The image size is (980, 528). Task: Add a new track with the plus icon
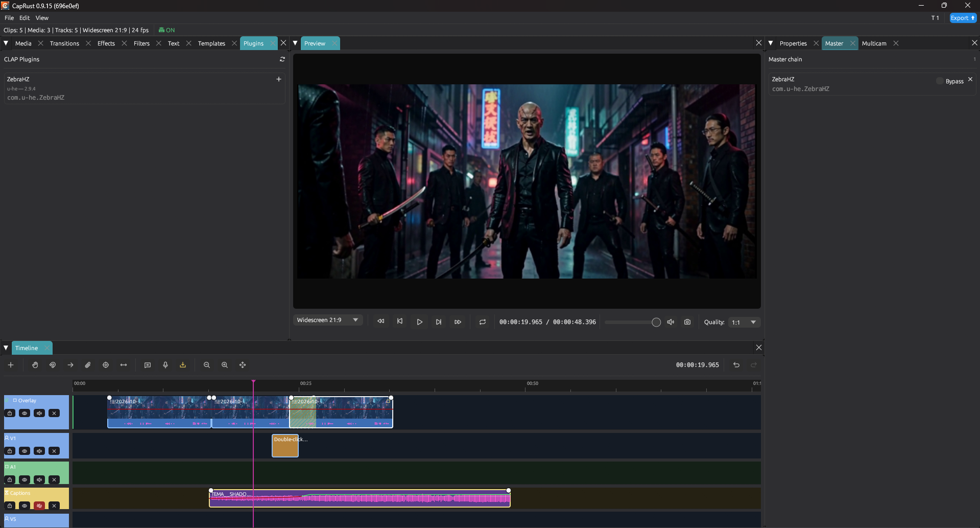pos(11,365)
